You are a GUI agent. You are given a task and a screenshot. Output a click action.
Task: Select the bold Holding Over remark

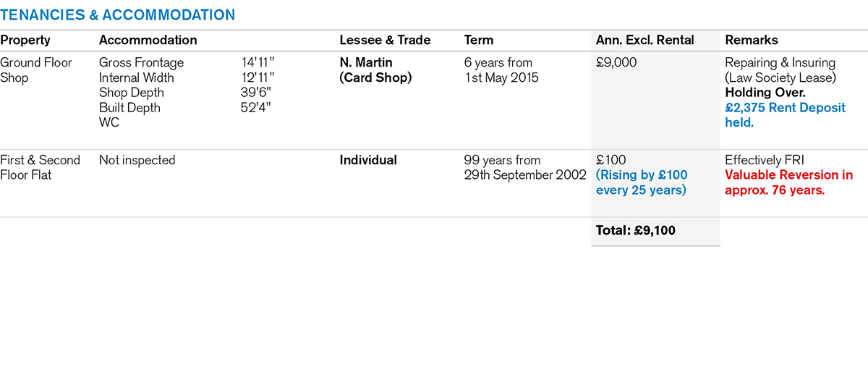click(765, 93)
